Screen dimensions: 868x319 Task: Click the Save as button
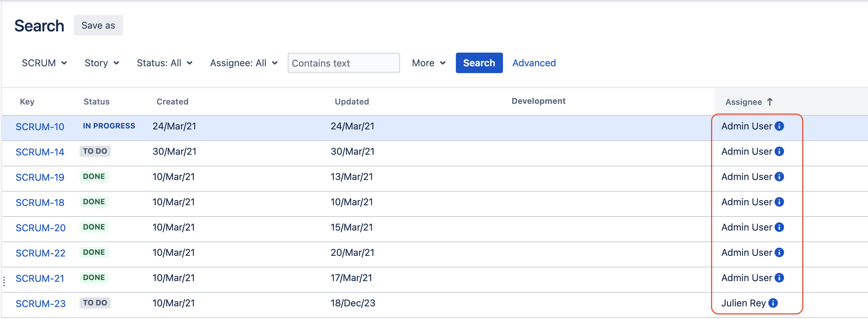click(x=98, y=25)
